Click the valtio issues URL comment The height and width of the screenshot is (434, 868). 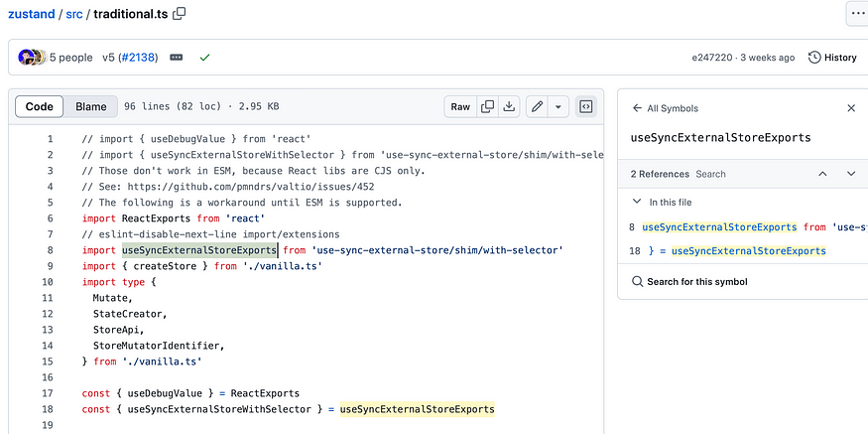(x=251, y=187)
